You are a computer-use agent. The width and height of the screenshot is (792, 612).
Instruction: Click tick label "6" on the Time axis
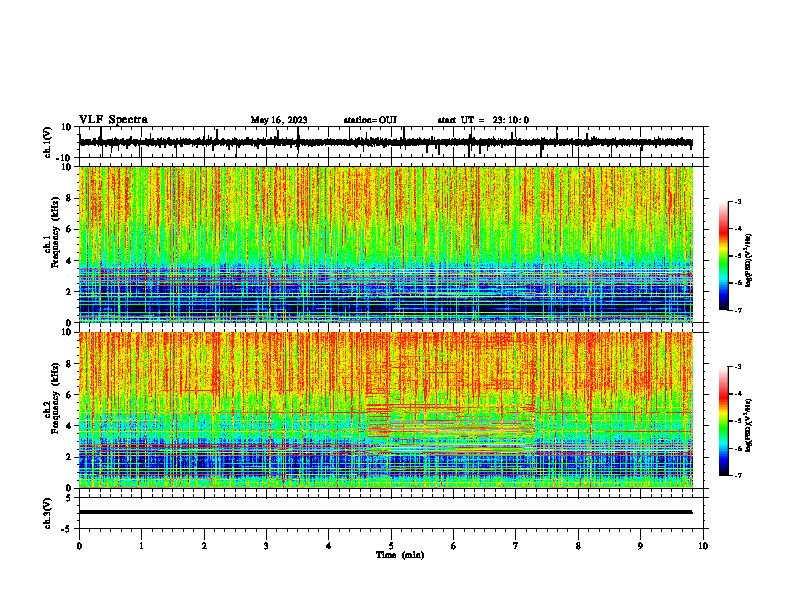pyautogui.click(x=453, y=546)
